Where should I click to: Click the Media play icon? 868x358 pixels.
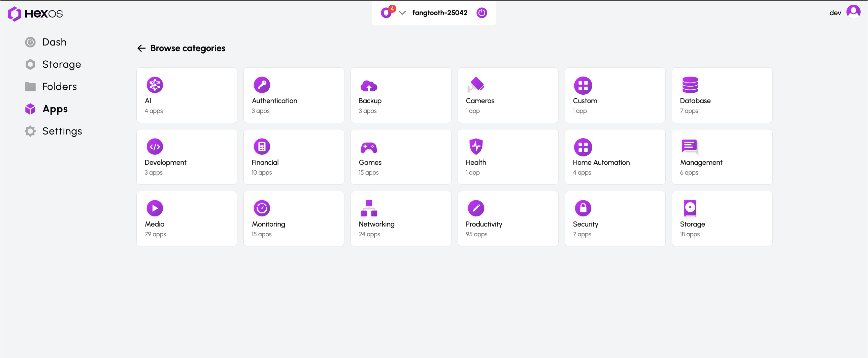pyautogui.click(x=155, y=208)
